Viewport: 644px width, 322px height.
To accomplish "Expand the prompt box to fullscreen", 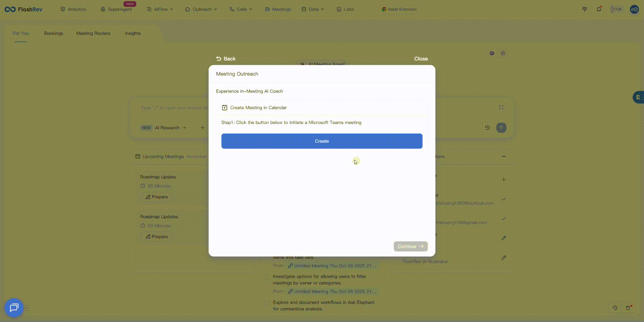I will tap(501, 108).
